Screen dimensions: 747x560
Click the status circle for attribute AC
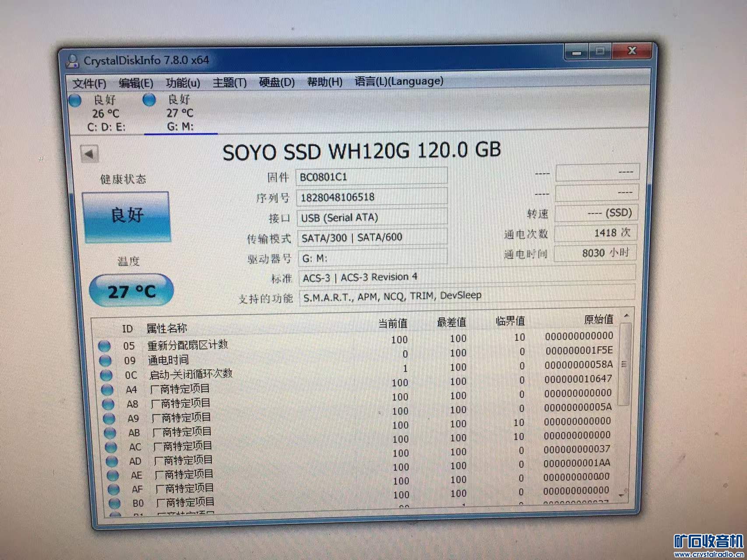pyautogui.click(x=111, y=447)
